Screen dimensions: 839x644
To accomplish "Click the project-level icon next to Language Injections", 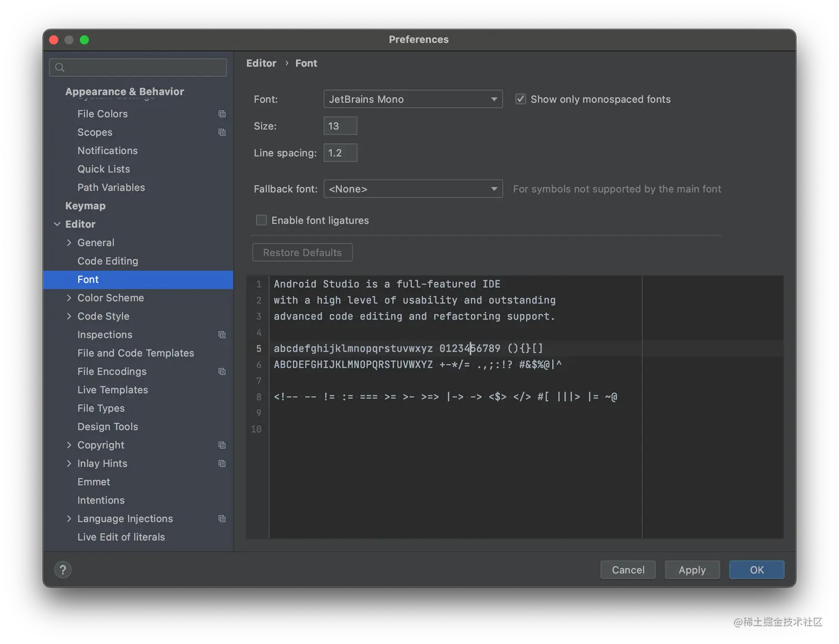I will (x=222, y=519).
